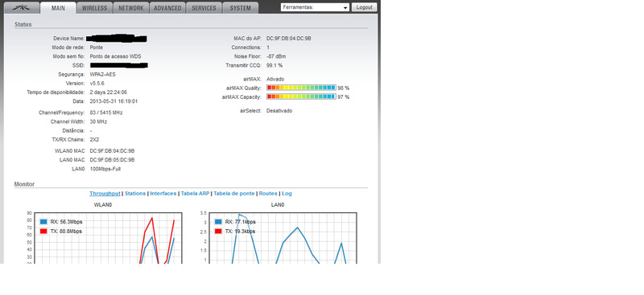Click the red TX legend square in the LAN0 chart

point(217,231)
